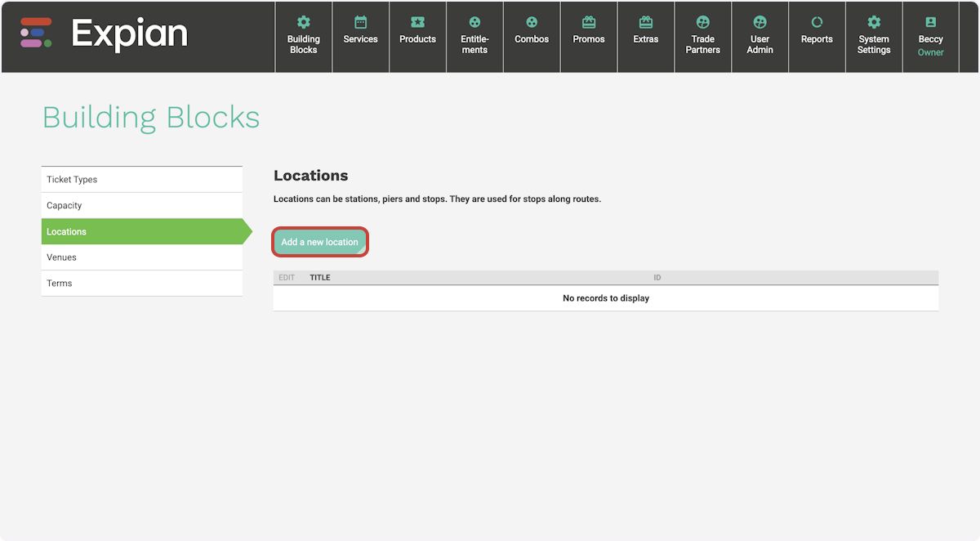Click the 'No records to display' message
The image size is (980, 541).
[x=606, y=298]
